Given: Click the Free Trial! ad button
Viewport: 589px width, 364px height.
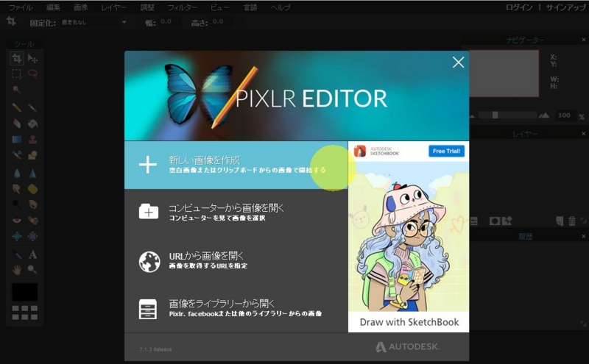Looking at the screenshot, I should pyautogui.click(x=447, y=151).
